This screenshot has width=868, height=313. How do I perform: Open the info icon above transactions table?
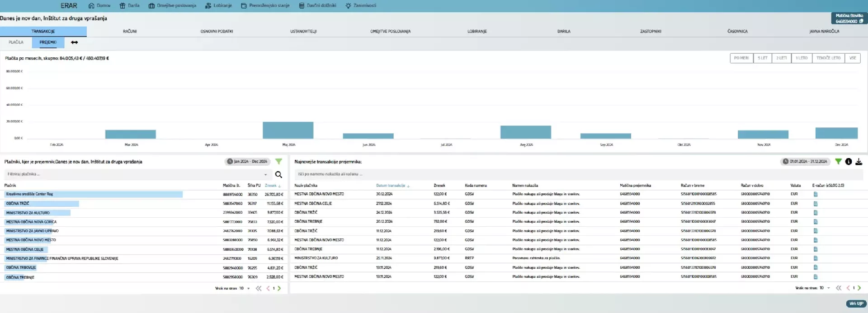click(x=848, y=162)
